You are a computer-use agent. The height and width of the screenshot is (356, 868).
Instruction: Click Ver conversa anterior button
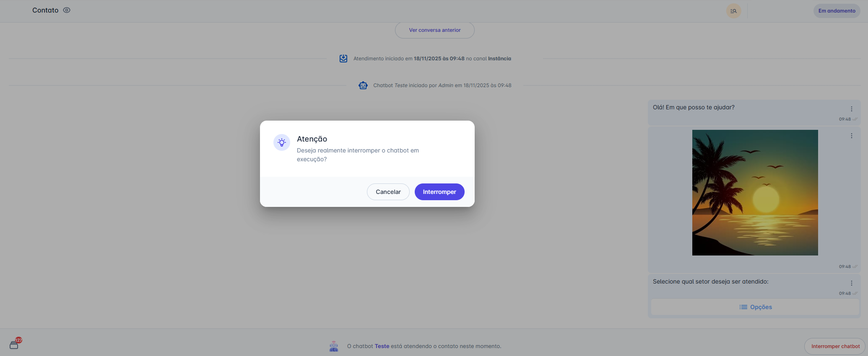tap(434, 30)
